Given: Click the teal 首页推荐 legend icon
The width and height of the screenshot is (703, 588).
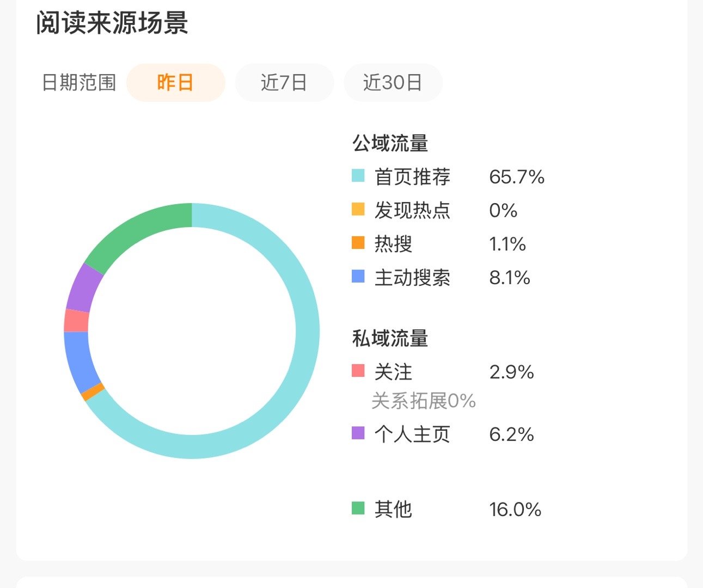Looking at the screenshot, I should pos(358,176).
